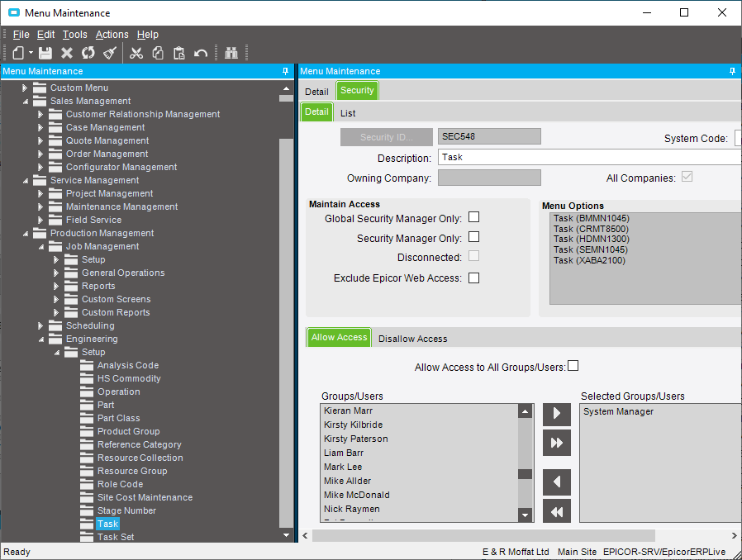The width and height of the screenshot is (742, 560).
Task: Click the binoculars Search icon
Action: pos(231,53)
